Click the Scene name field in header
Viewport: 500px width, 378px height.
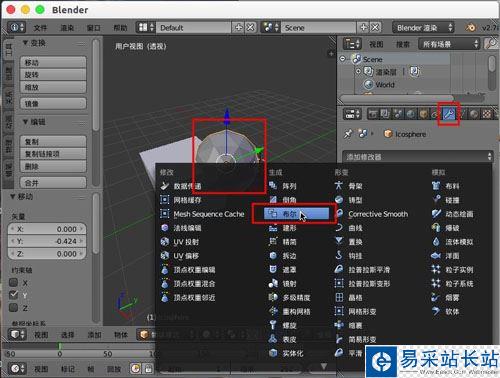[318, 27]
